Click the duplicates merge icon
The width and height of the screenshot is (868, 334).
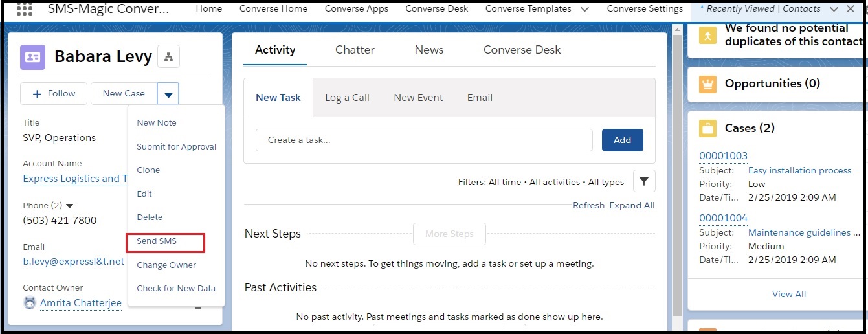coord(708,36)
